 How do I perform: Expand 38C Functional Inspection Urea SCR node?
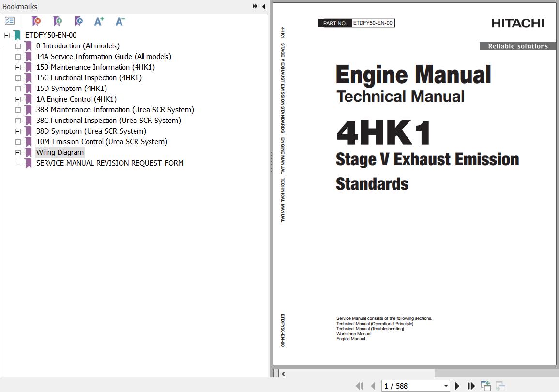[18, 121]
